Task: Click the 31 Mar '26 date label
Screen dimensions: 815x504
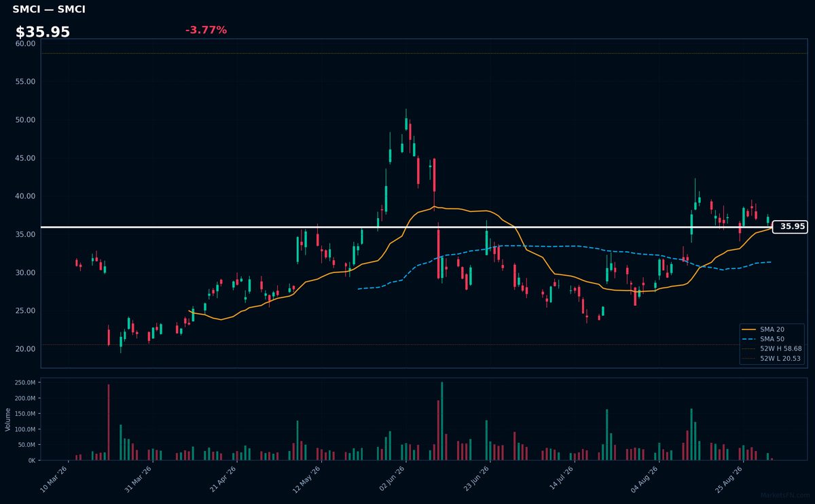Action: (139, 480)
